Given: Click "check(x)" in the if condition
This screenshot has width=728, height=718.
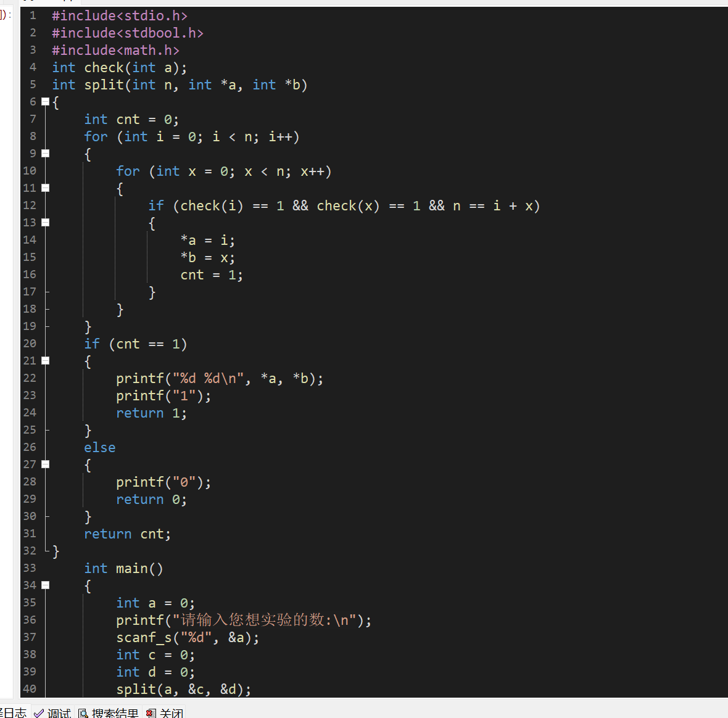Looking at the screenshot, I should pos(348,205).
